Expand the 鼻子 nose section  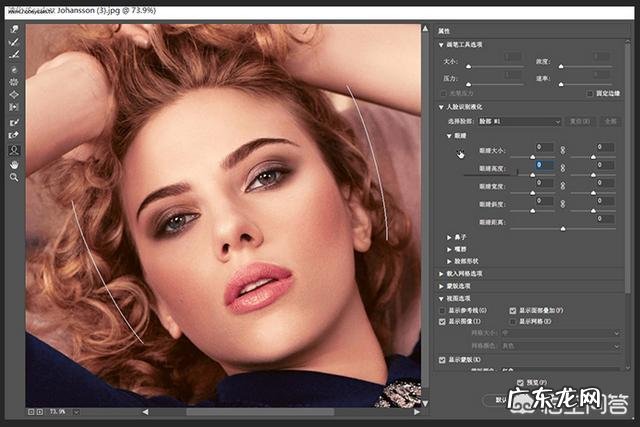point(450,235)
